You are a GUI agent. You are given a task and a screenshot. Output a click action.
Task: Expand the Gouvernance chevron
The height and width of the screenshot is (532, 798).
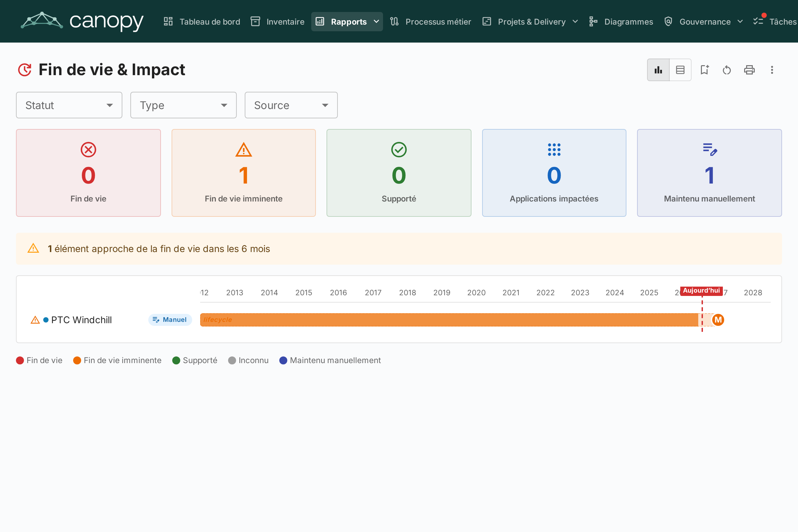740,22
